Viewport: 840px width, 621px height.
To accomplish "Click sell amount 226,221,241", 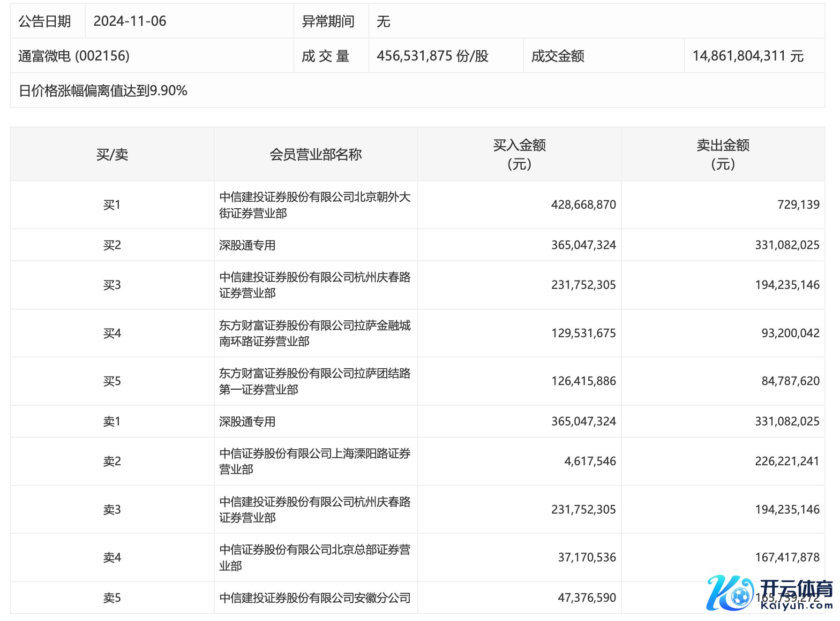I will tap(787, 462).
